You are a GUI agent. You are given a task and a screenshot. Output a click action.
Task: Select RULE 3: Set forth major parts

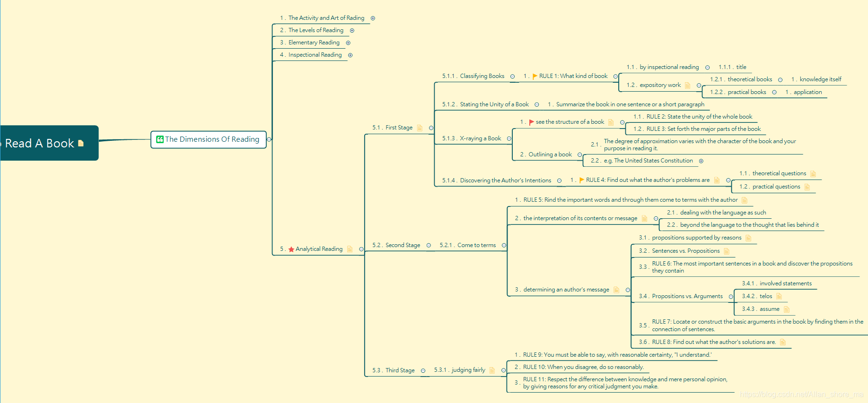[x=697, y=129]
